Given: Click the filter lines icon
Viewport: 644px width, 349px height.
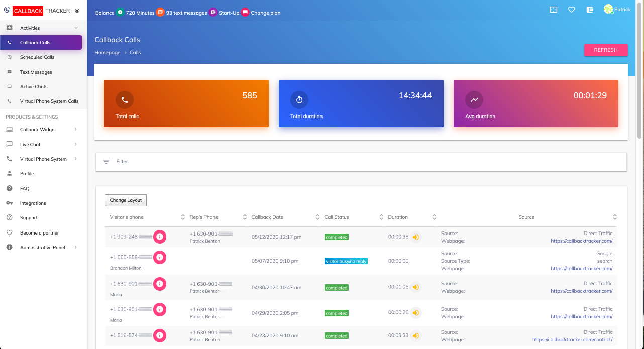Looking at the screenshot, I should click(x=106, y=162).
